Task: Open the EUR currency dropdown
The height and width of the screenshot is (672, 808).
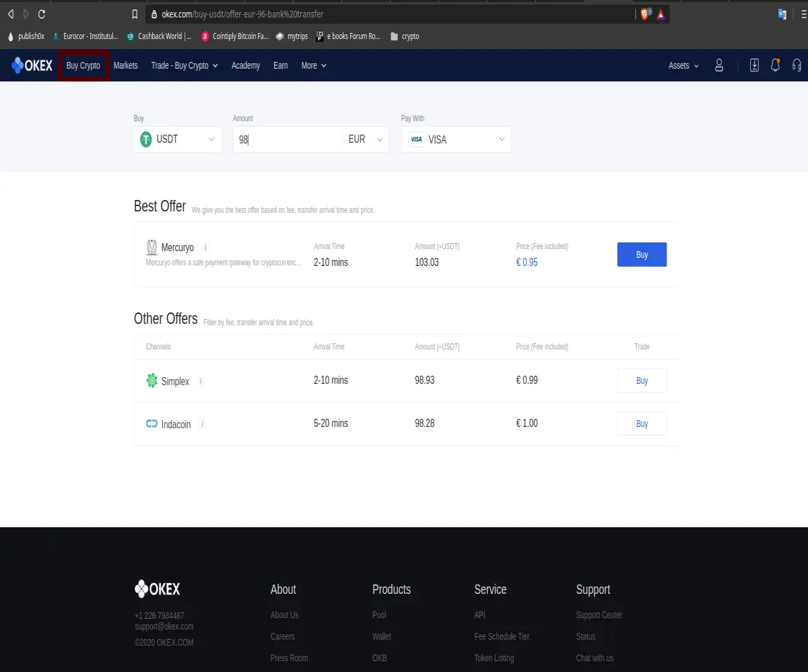Action: click(x=366, y=139)
